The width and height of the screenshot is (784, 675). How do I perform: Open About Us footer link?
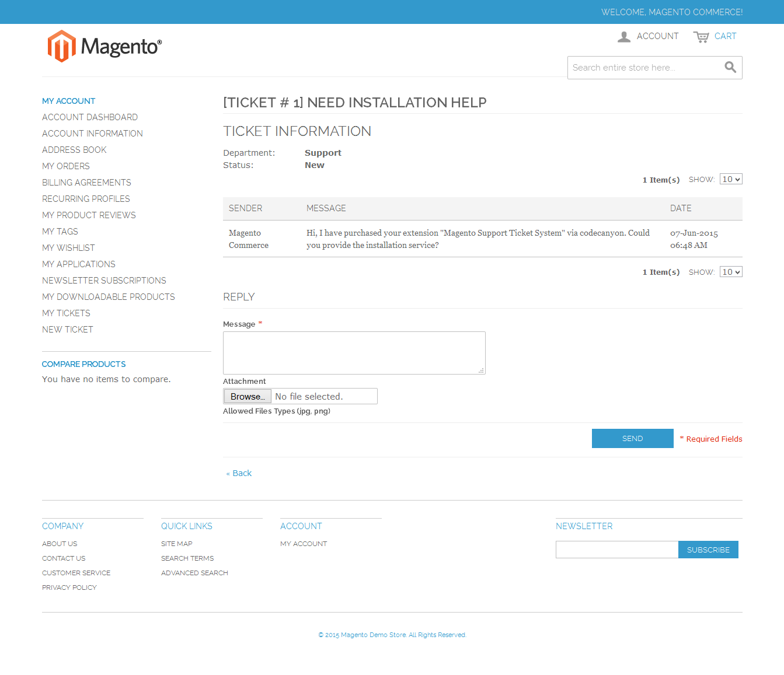(x=60, y=544)
